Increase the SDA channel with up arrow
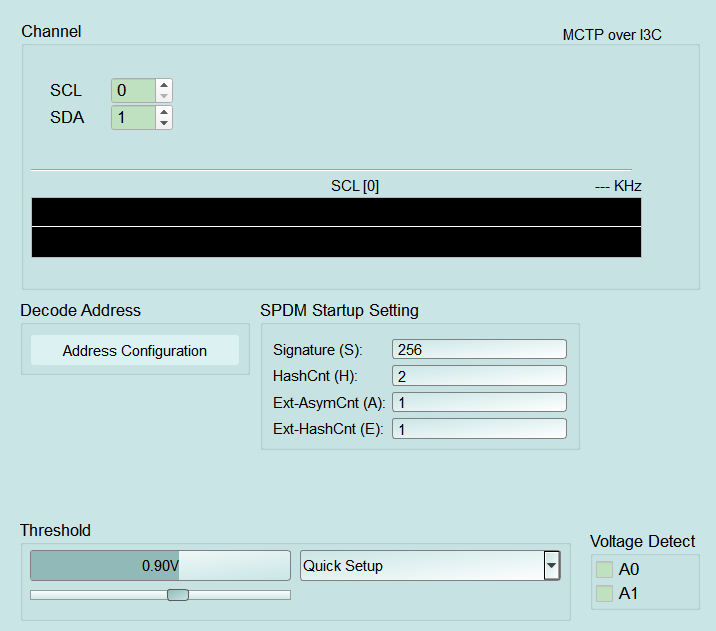 [x=164, y=112]
